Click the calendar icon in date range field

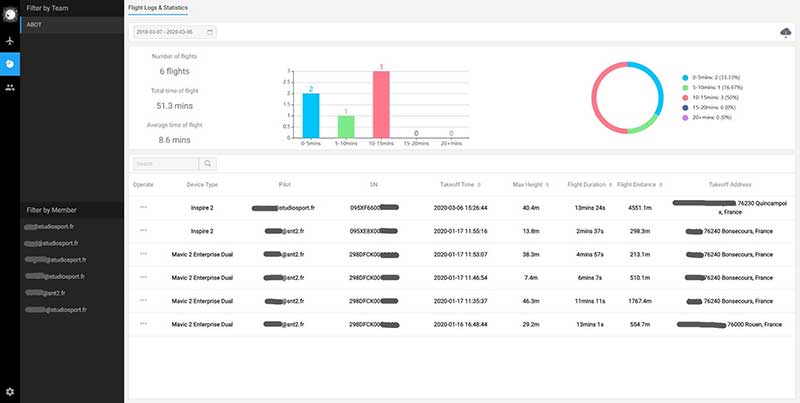(210, 32)
